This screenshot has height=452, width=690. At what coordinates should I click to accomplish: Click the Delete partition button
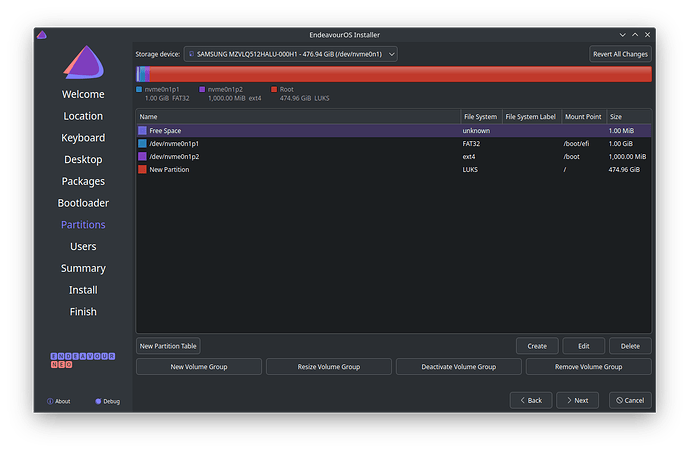pos(630,346)
